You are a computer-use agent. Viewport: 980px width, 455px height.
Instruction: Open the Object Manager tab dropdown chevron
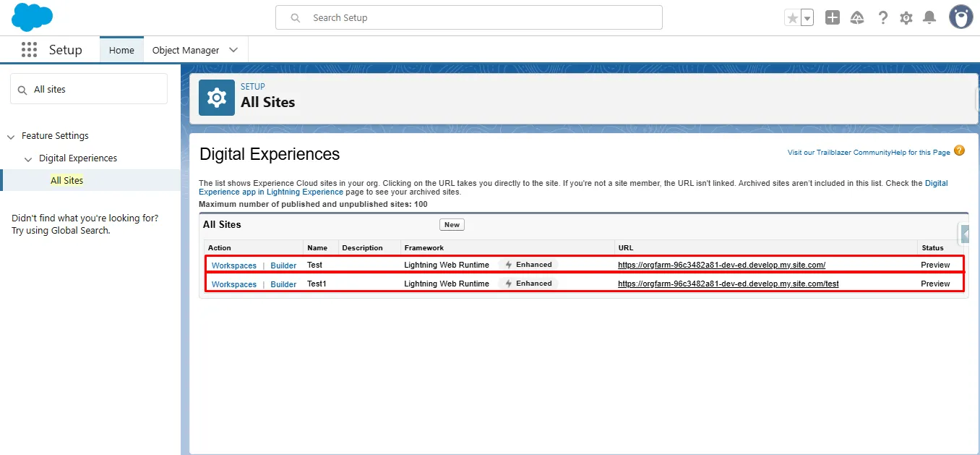pos(233,50)
